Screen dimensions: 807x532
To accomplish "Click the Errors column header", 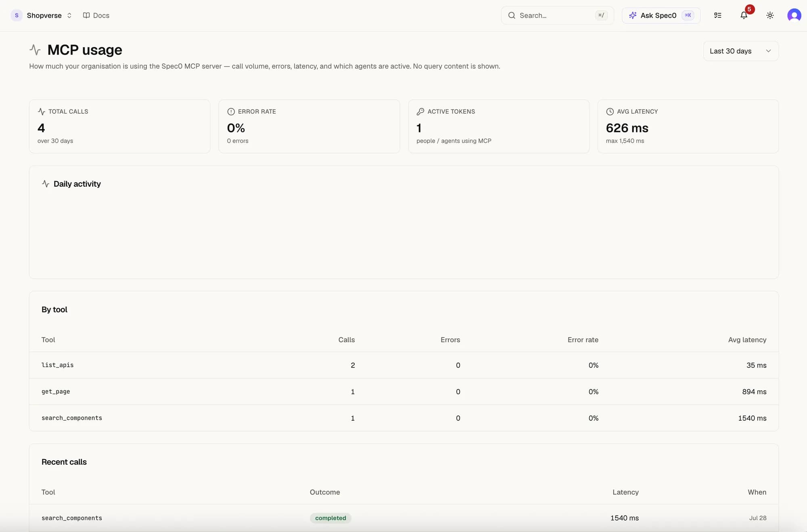I will click(450, 340).
